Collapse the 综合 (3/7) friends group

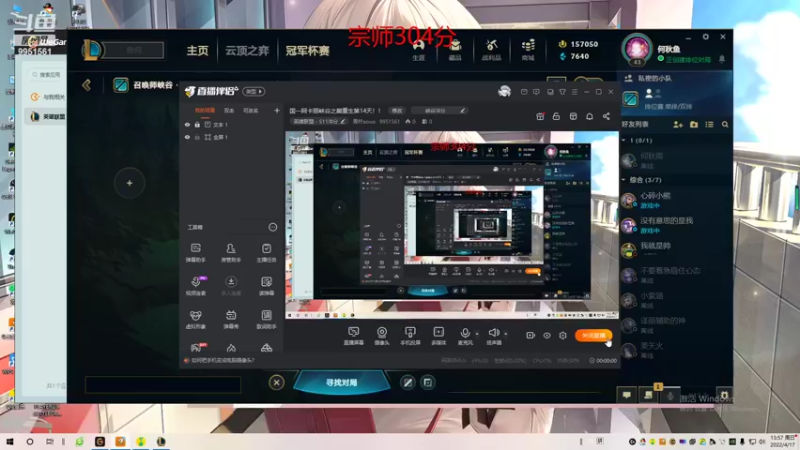[x=624, y=180]
